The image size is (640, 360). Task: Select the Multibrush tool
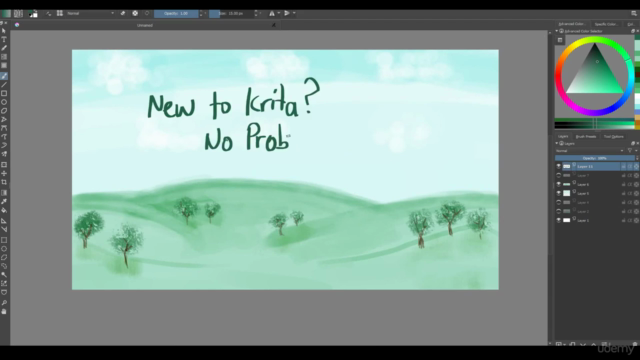point(4,154)
